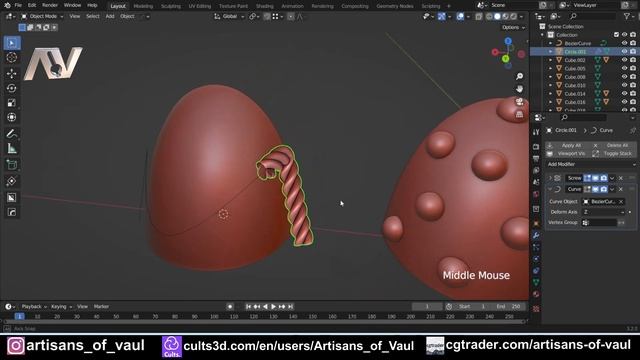Open the Render menu

50,5
